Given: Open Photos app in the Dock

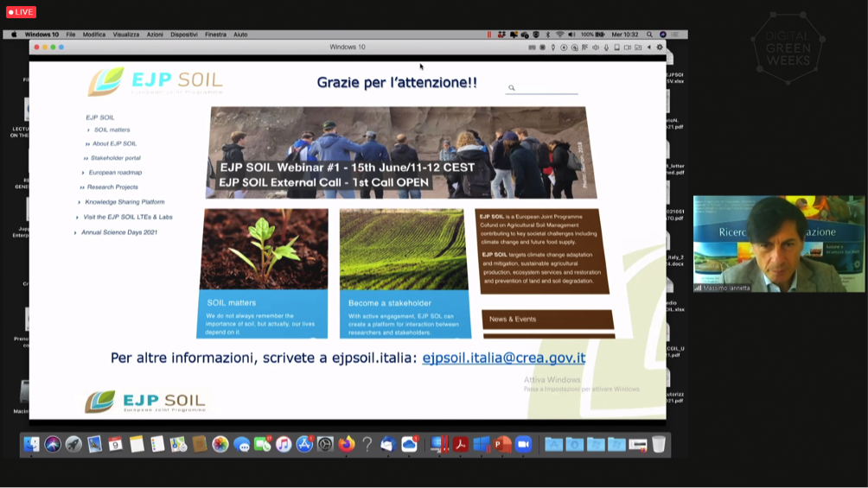Looking at the screenshot, I should (x=220, y=444).
